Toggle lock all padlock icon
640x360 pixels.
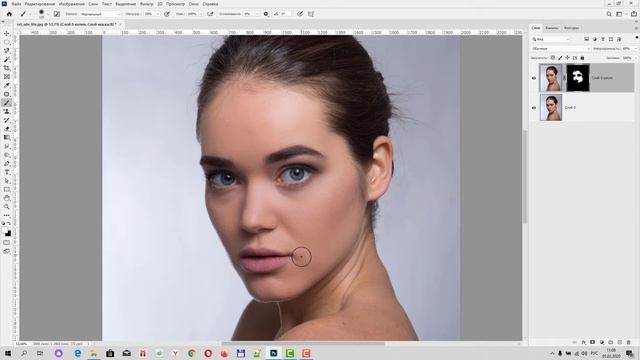582,58
